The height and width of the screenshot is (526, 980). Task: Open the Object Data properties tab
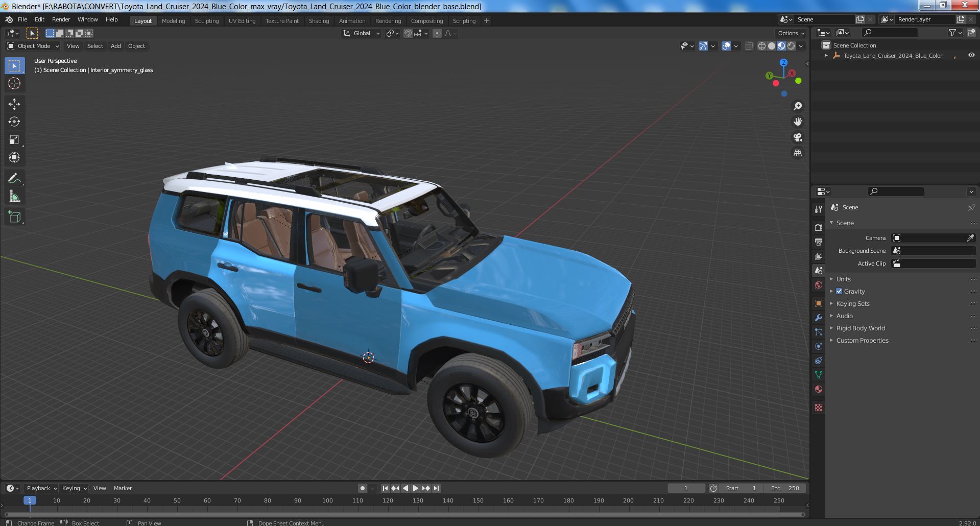pos(819,375)
